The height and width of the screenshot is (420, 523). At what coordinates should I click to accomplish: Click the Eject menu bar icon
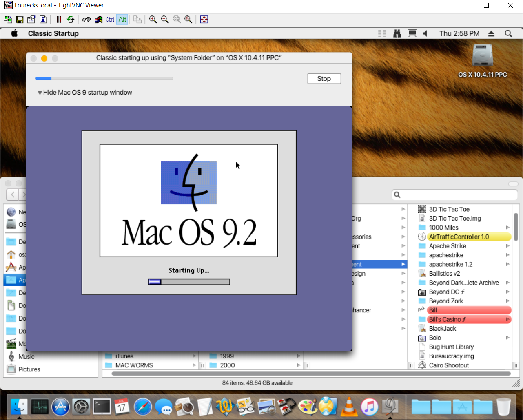(491, 33)
